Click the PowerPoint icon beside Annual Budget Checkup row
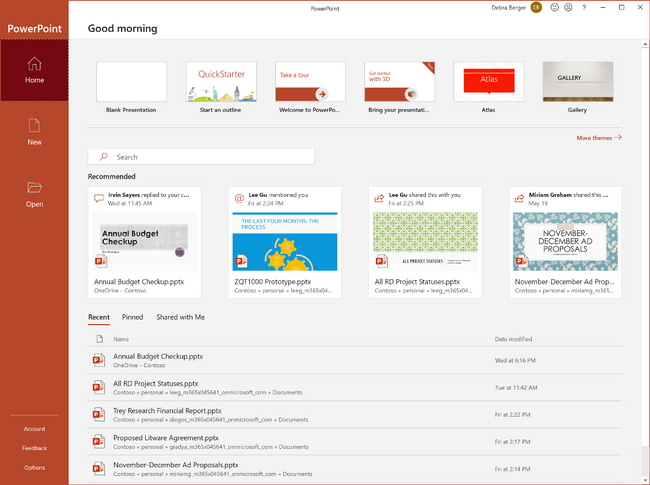This screenshot has height=485, width=650. (x=99, y=360)
